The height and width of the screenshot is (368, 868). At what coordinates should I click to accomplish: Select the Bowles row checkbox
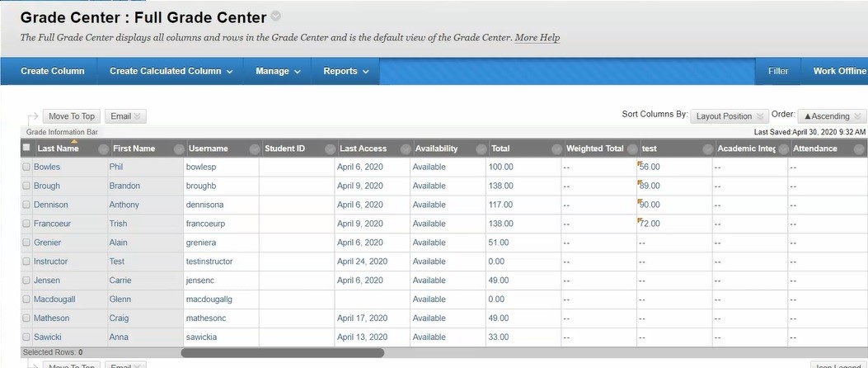coord(26,167)
